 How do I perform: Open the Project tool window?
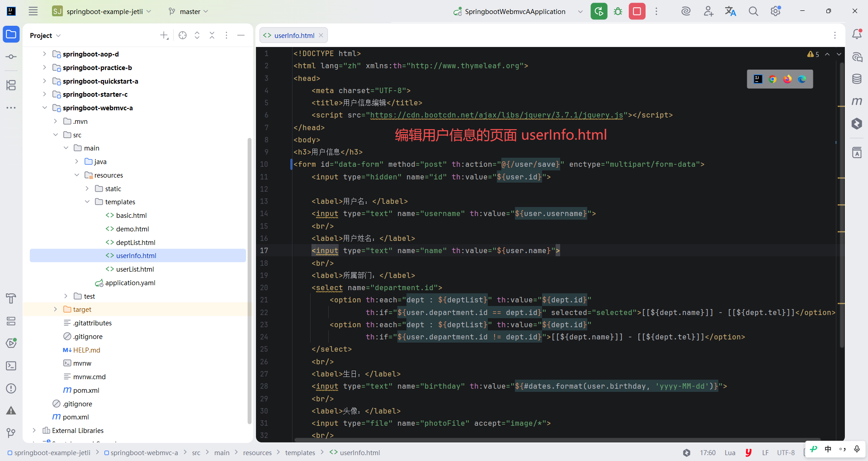pyautogui.click(x=11, y=34)
